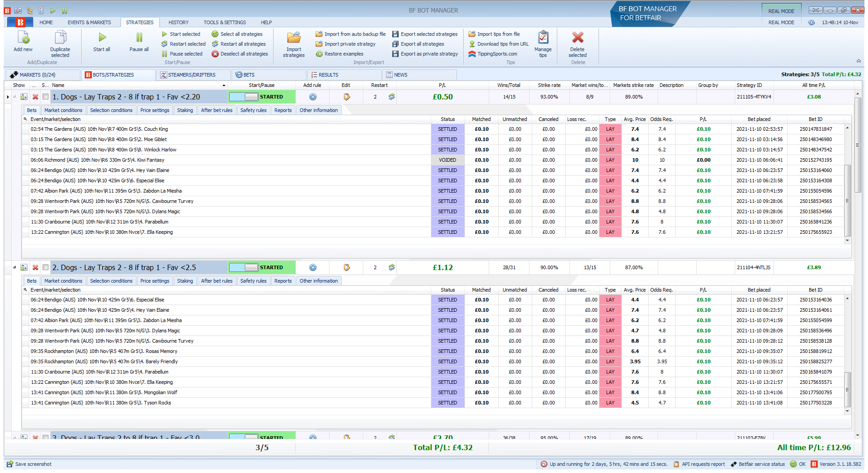Delete strategy 2 with red X icon
This screenshot has height=473, width=868.
[x=35, y=267]
